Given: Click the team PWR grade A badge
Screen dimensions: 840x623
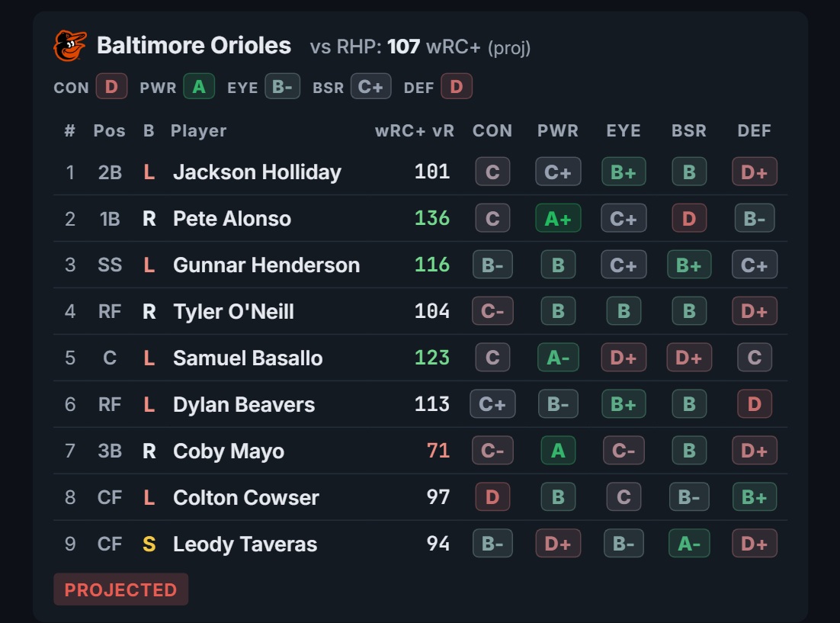Looking at the screenshot, I should coord(199,86).
